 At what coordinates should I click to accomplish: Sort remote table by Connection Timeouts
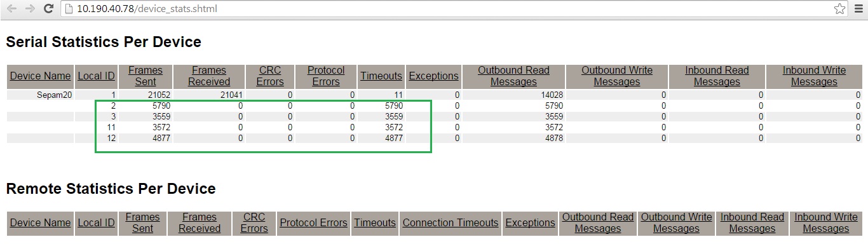click(x=451, y=223)
